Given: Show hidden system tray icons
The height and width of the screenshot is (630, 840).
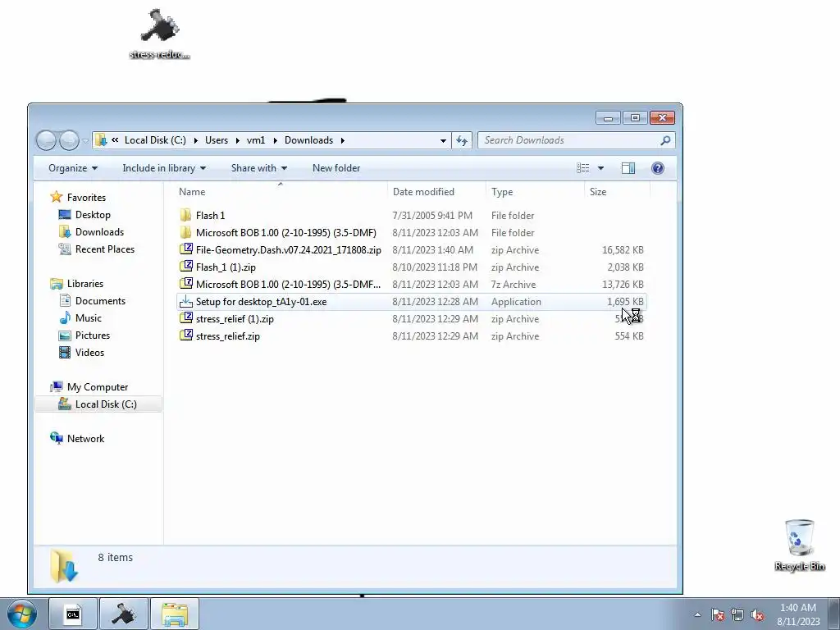Looking at the screenshot, I should point(697,615).
